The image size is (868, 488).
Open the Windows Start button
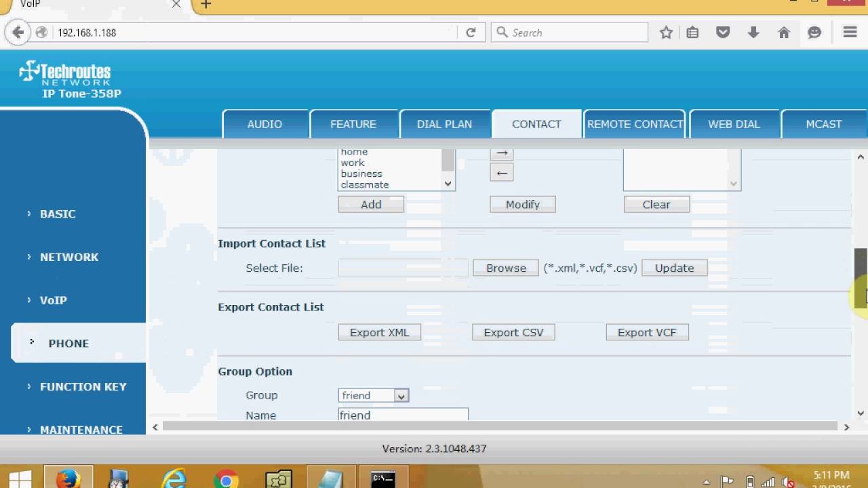point(20,480)
